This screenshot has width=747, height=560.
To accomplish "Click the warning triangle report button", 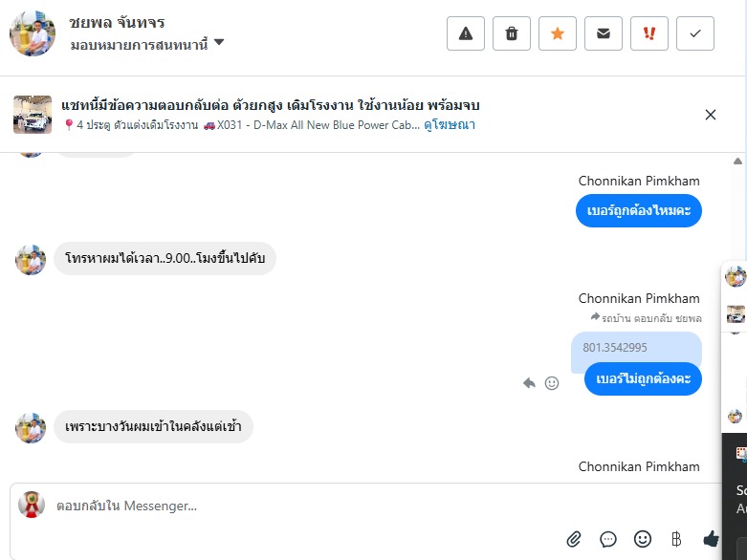I will click(x=466, y=33).
